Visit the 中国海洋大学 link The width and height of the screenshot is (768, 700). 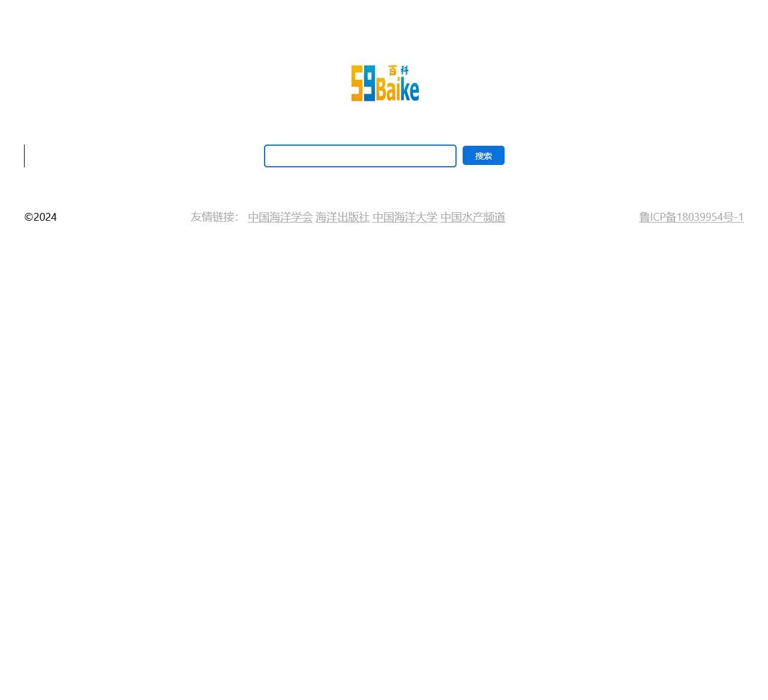coord(405,217)
